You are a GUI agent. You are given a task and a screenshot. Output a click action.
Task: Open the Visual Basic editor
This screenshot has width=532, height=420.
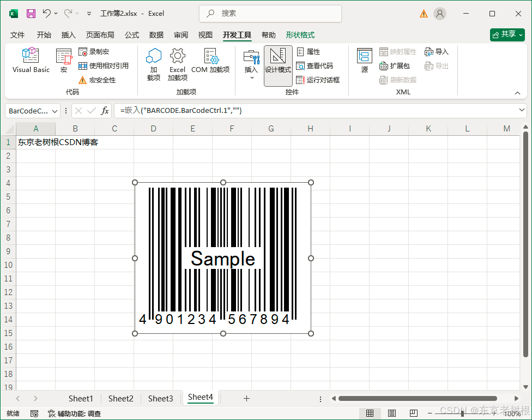coord(31,61)
